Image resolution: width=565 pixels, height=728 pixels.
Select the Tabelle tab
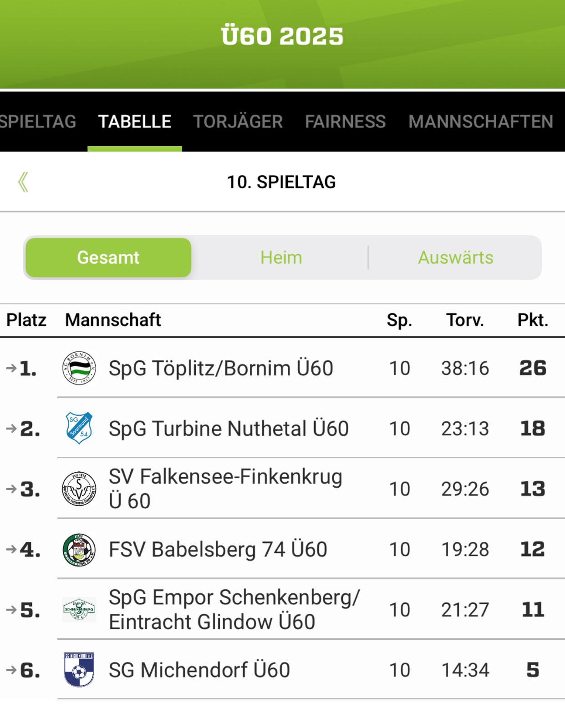[135, 121]
